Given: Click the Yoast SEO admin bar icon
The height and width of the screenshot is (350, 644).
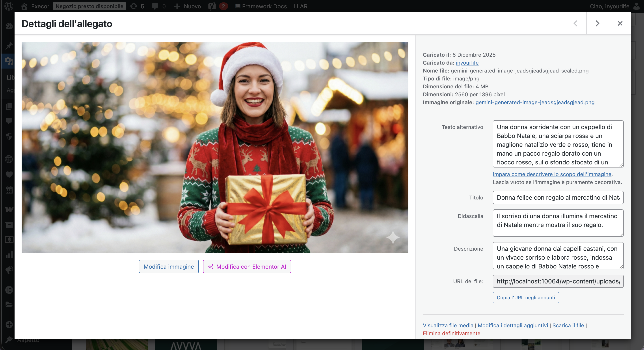Looking at the screenshot, I should pyautogui.click(x=212, y=6).
